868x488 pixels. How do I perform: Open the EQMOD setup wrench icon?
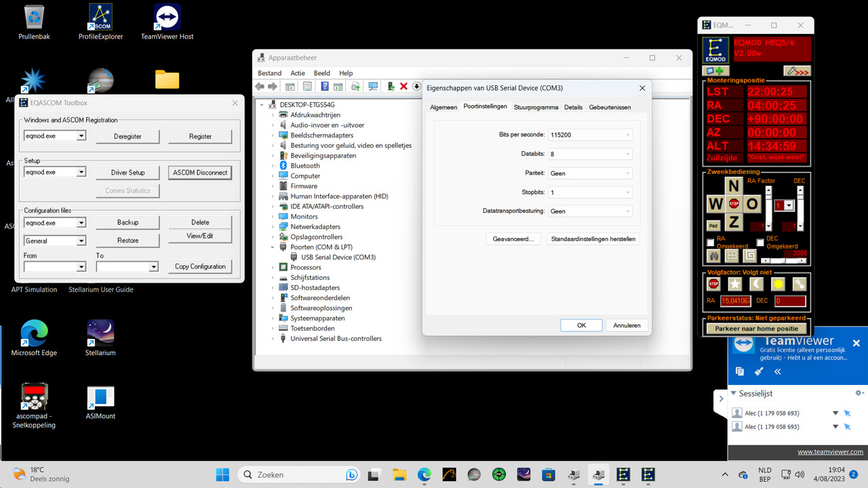coord(797,70)
